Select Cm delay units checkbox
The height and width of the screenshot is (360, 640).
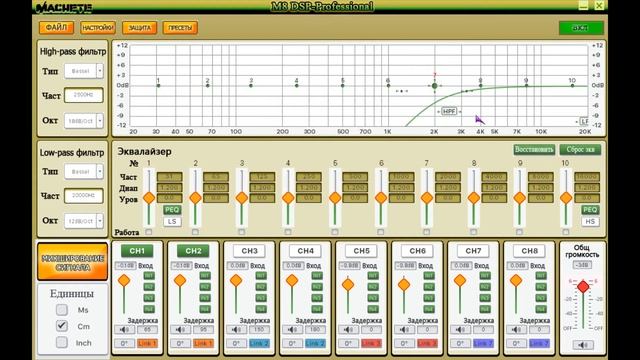(62, 326)
